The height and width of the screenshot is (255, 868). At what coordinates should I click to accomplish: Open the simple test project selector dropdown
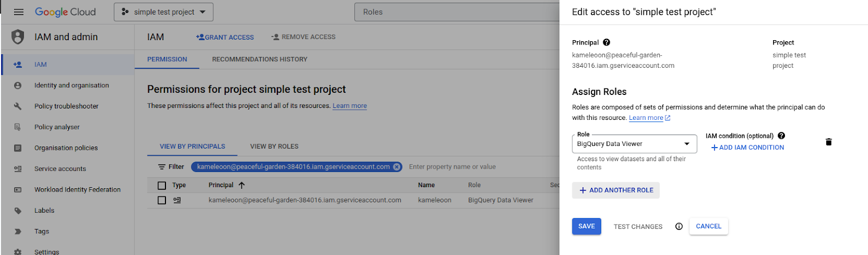point(163,12)
